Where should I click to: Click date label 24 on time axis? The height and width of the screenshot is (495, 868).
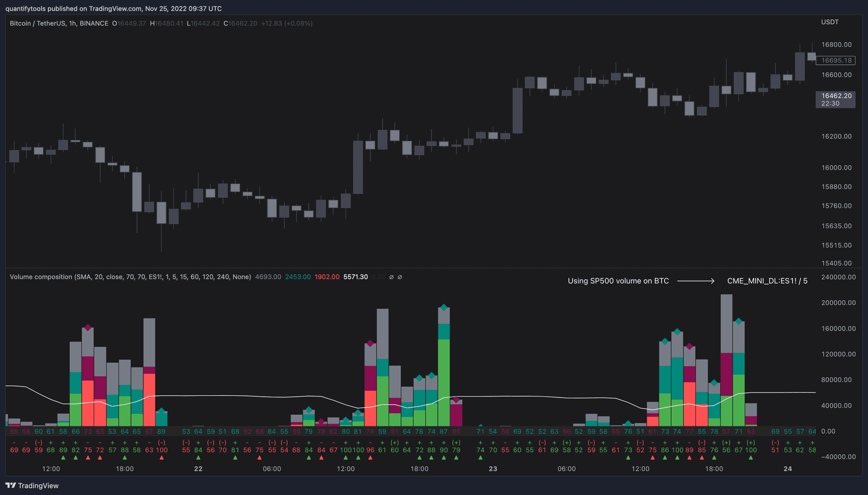click(787, 469)
